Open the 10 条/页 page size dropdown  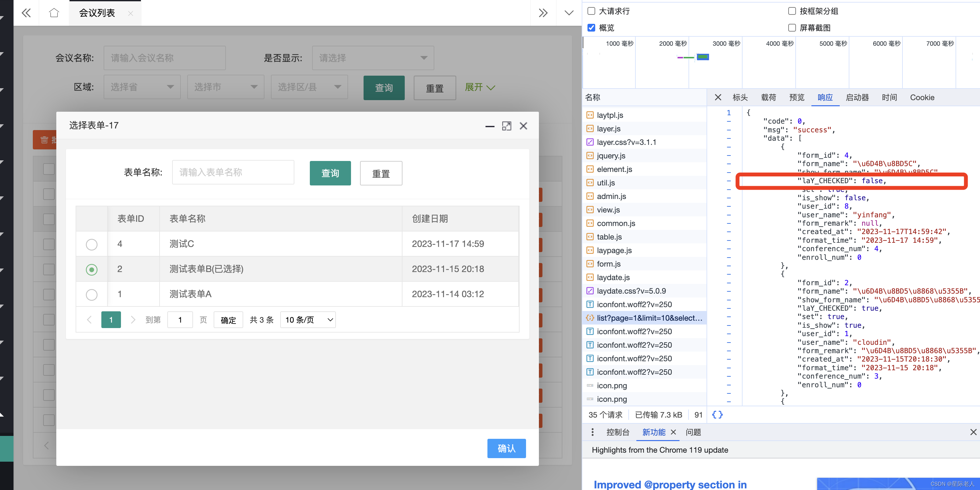coord(308,320)
